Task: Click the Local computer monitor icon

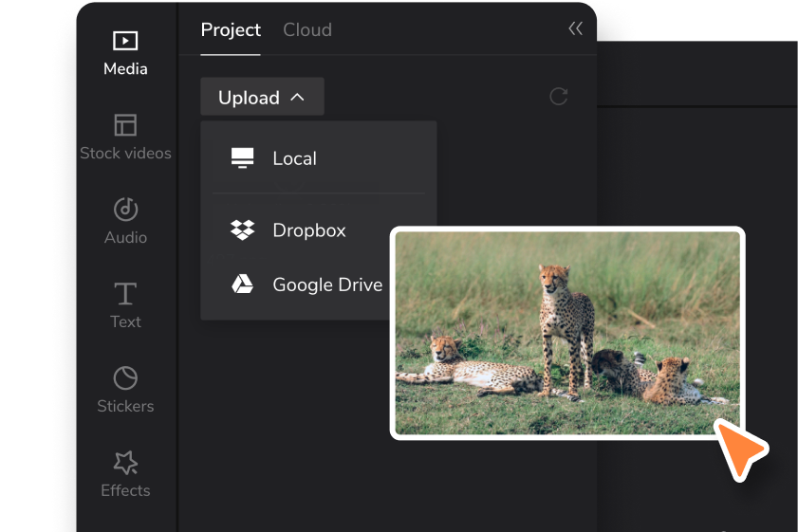Action: [243, 158]
